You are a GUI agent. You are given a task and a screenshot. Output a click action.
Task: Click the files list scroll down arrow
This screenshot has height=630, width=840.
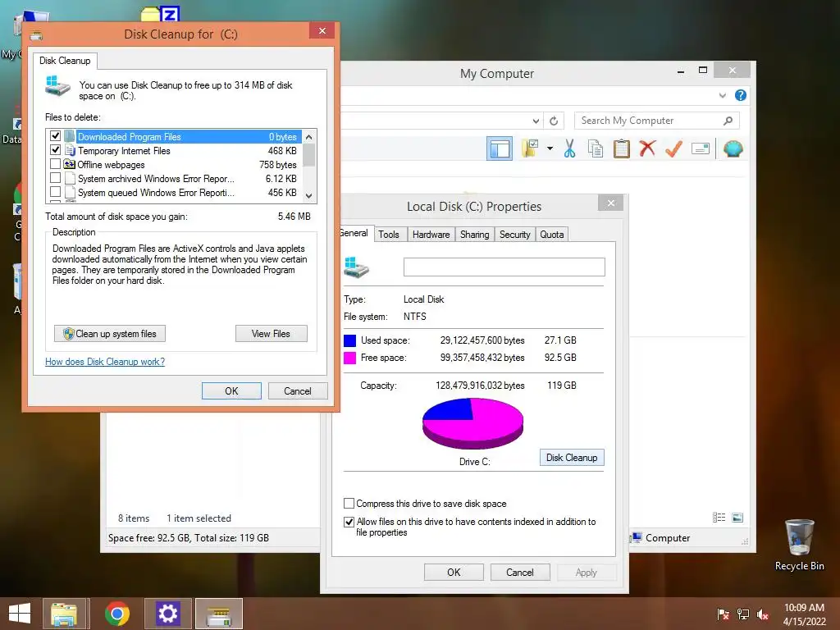pyautogui.click(x=308, y=196)
